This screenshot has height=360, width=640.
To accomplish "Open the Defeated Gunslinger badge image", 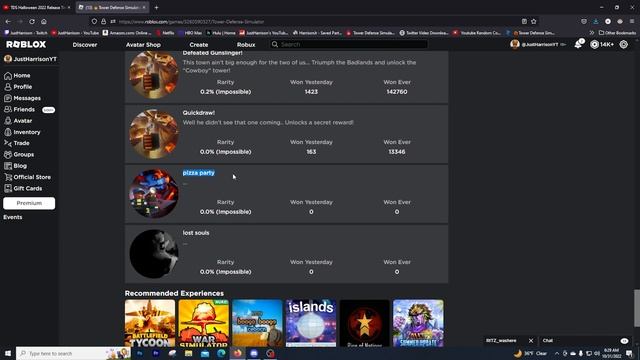I will click(x=154, y=75).
